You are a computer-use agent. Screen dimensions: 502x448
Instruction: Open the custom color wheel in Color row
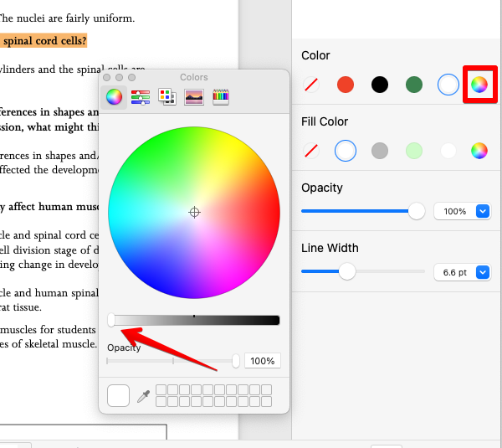coord(479,85)
